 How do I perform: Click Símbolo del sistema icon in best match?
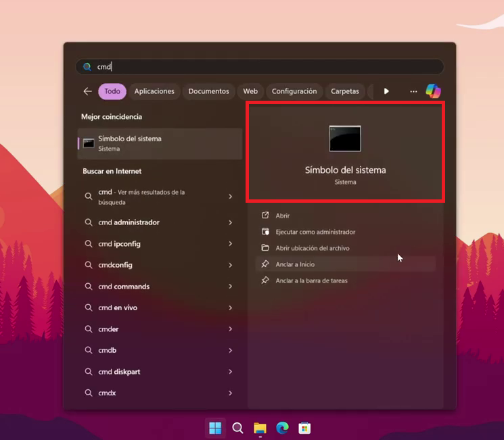tap(89, 143)
